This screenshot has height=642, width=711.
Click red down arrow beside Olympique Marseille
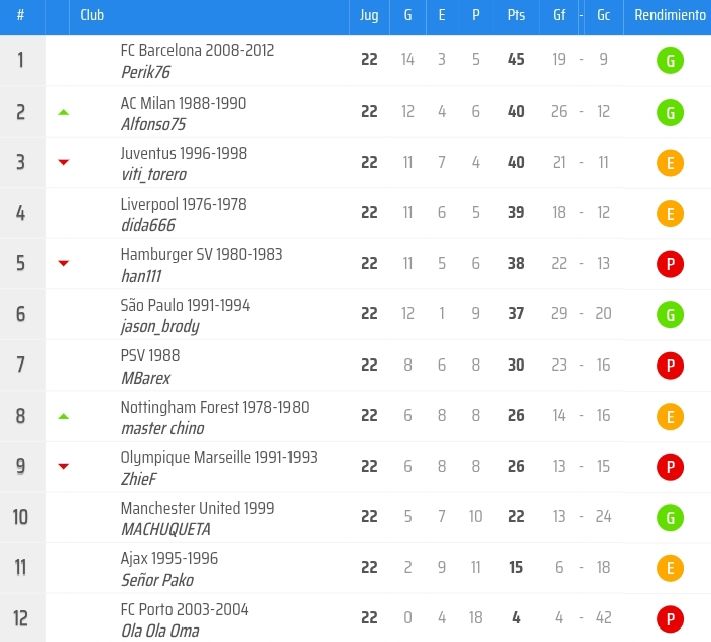(64, 466)
